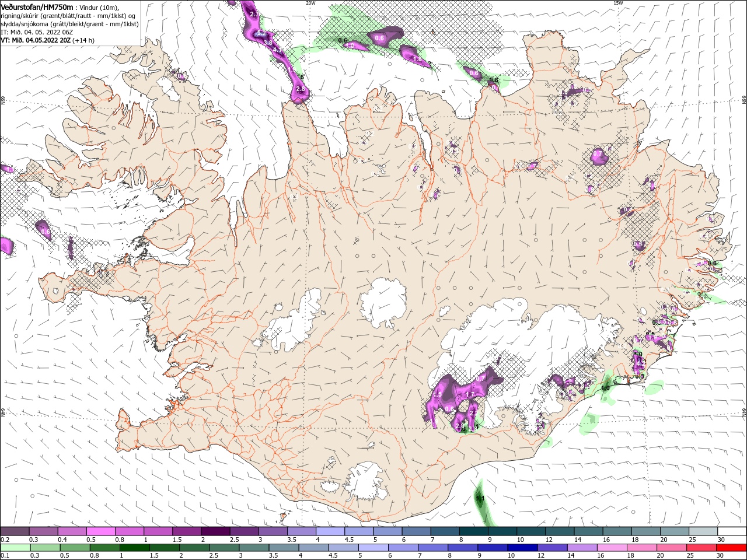Click the bottom-row grey-green swatch between 3 and 3.5

click(x=254, y=548)
